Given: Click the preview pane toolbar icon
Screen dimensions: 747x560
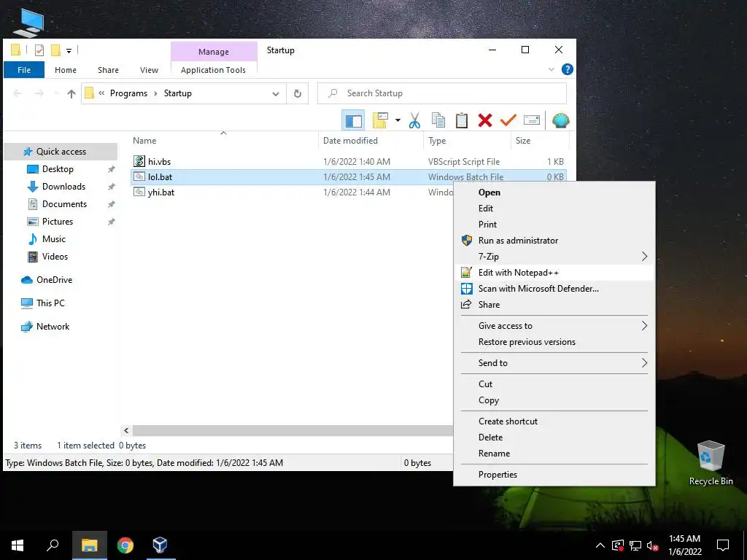Looking at the screenshot, I should (x=353, y=120).
